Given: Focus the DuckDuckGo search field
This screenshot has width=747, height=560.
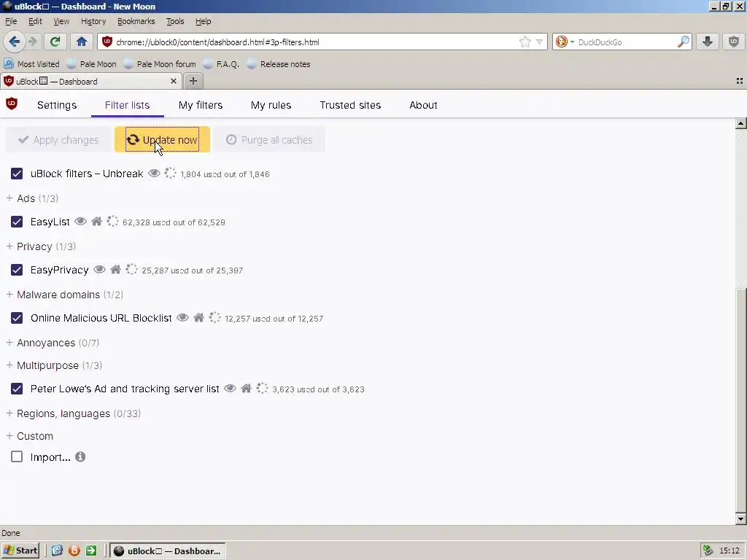Looking at the screenshot, I should coord(627,42).
